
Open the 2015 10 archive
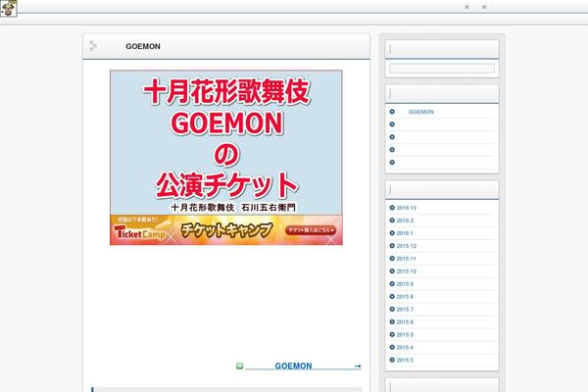[x=406, y=271]
